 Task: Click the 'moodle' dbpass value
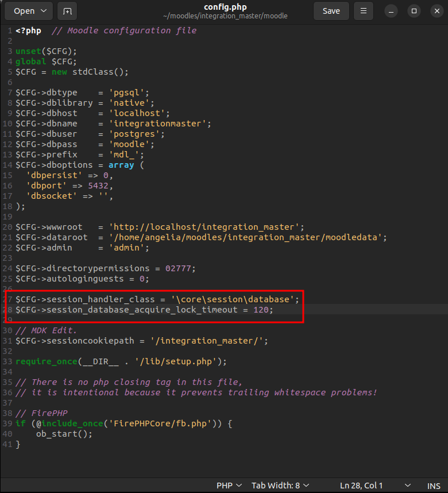(x=129, y=144)
